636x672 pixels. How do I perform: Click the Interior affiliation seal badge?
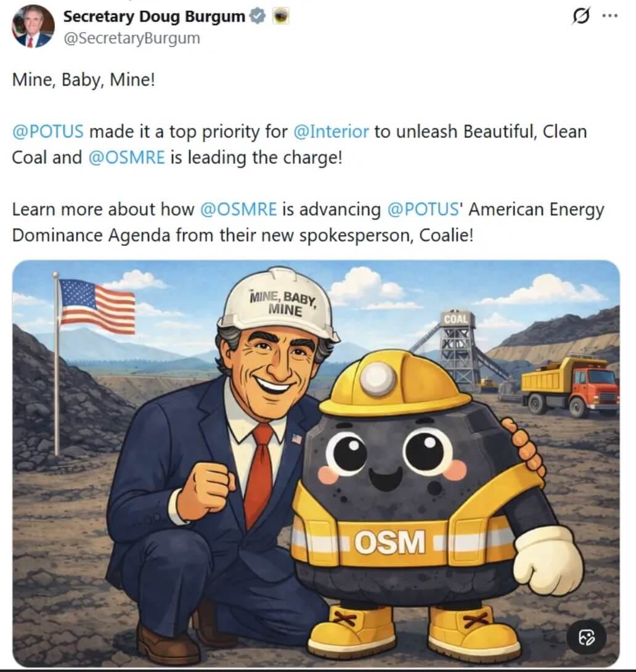pyautogui.click(x=281, y=16)
